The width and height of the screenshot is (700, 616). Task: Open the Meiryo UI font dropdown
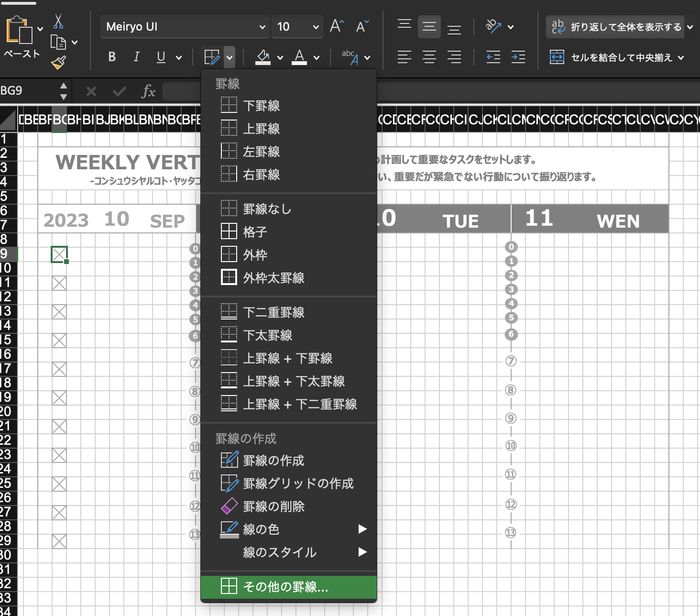[x=184, y=27]
